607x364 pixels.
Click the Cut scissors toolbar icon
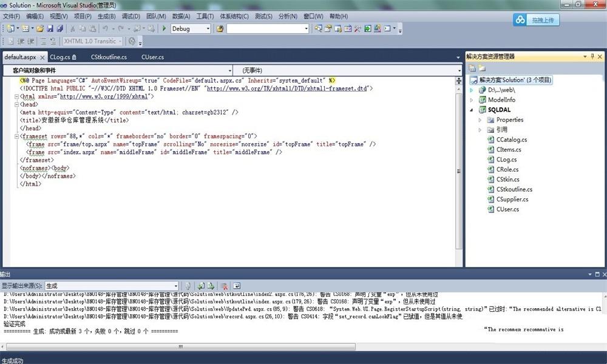pos(72,29)
